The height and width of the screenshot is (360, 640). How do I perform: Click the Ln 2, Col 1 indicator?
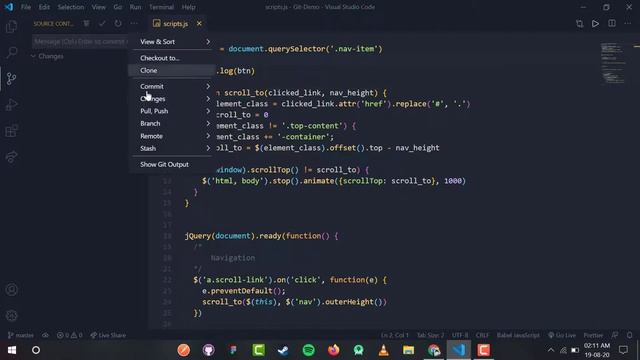click(395, 335)
